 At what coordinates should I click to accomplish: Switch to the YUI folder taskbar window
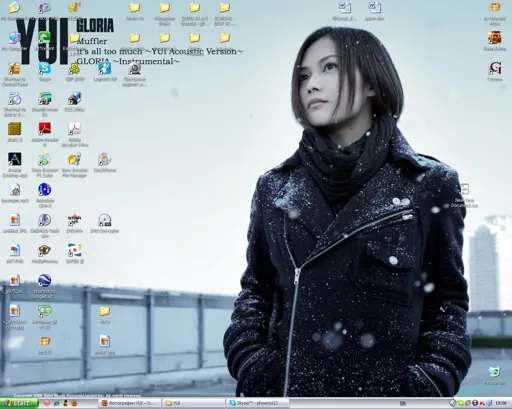click(193, 403)
